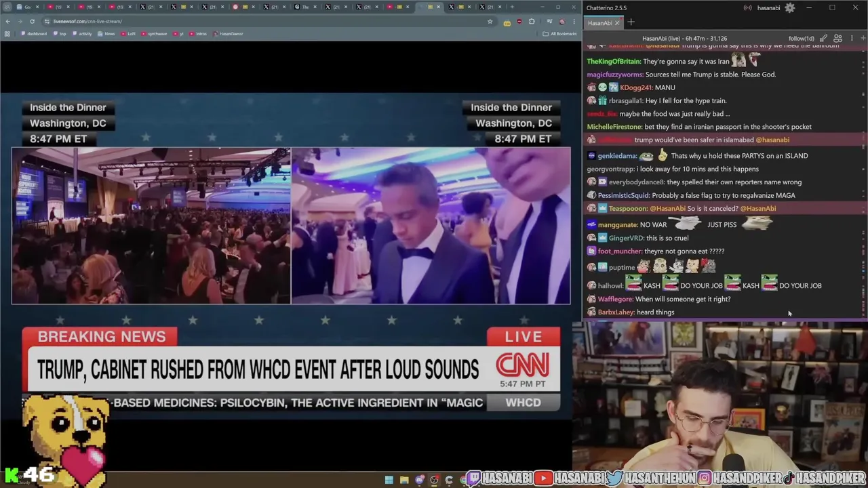Close the active livenewsof browser tab
Image resolution: width=868 pixels, height=488 pixels.
tap(439, 7)
